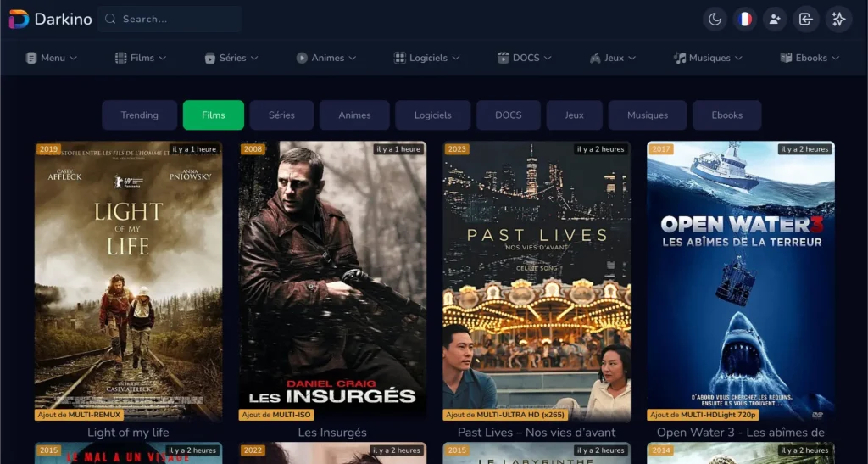The width and height of the screenshot is (868, 464).
Task: Switch to the Ebooks tab
Action: pos(726,115)
